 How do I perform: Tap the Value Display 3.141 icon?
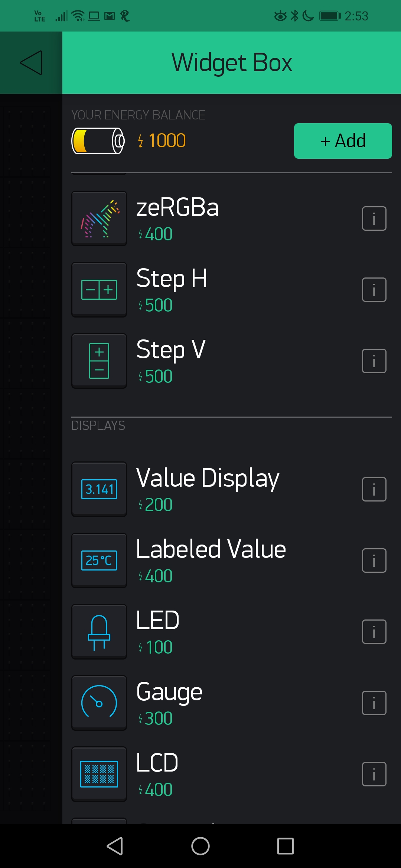click(99, 489)
